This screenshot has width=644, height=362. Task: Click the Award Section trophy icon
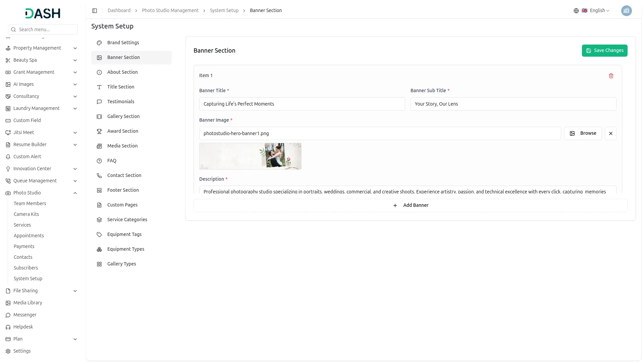[x=99, y=131]
